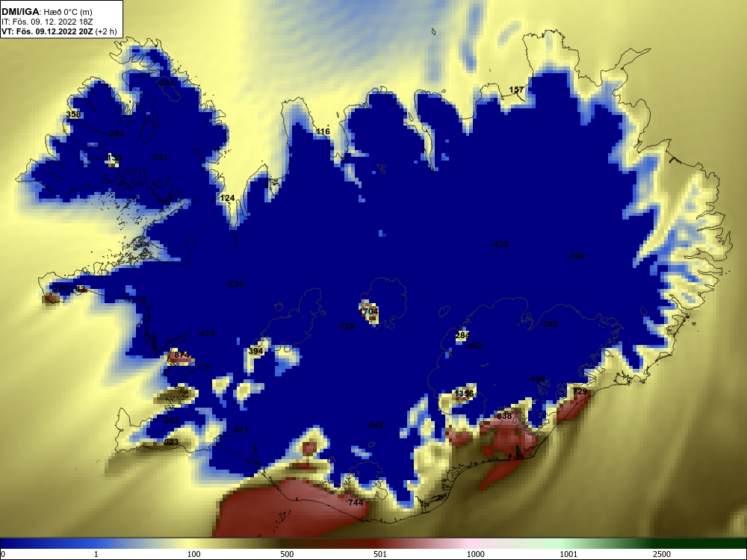Select the 124 value by the fjord

pos(228,198)
